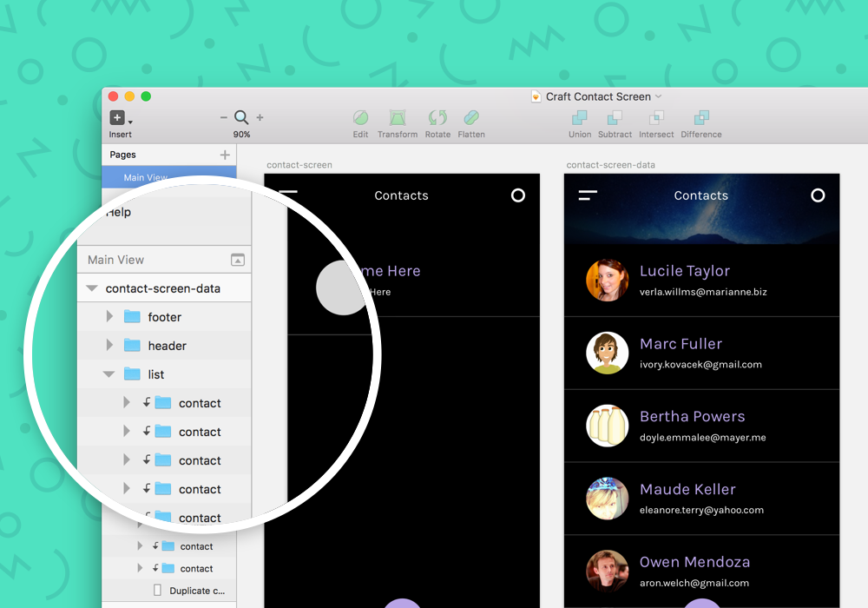The width and height of the screenshot is (868, 608).
Task: Click the Insert button in the toolbar
Action: click(x=117, y=117)
